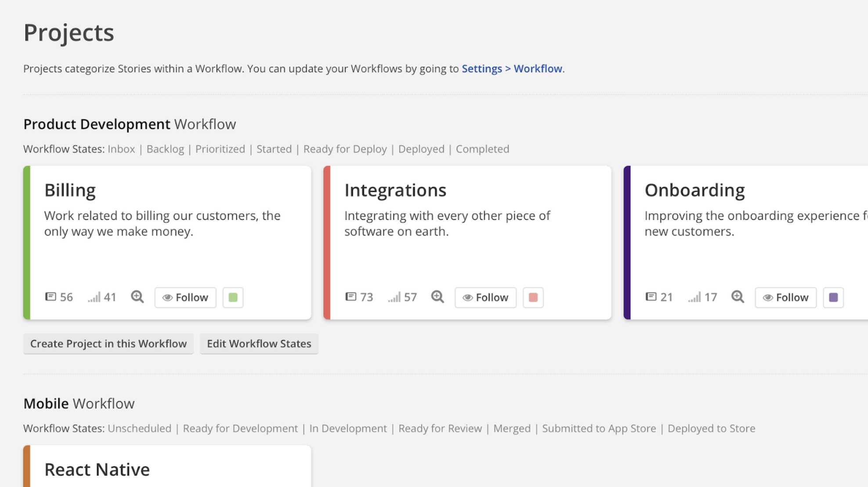Click the Onboarding description text
868x487 pixels.
pyautogui.click(x=756, y=223)
